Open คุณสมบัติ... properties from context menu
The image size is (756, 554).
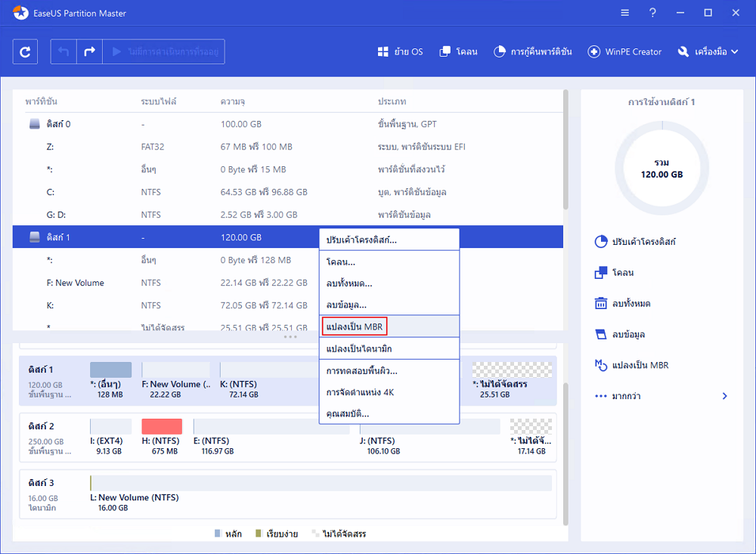(x=389, y=413)
